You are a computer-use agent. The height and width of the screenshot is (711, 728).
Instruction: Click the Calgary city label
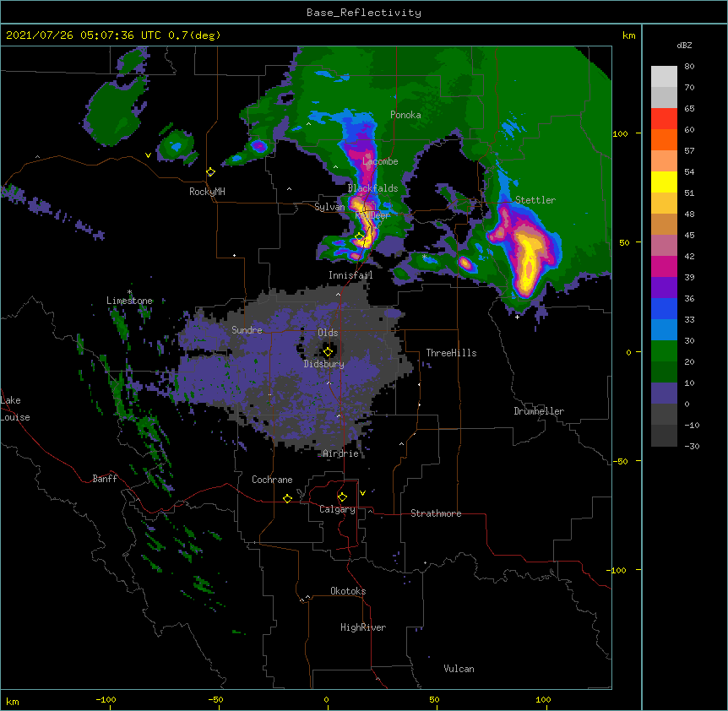pos(337,509)
